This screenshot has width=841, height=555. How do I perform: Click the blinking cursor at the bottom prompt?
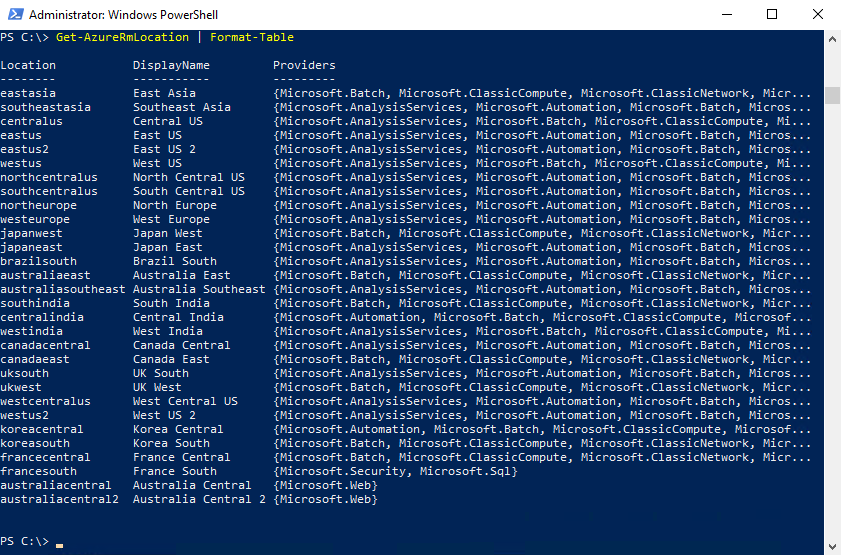(x=60, y=543)
